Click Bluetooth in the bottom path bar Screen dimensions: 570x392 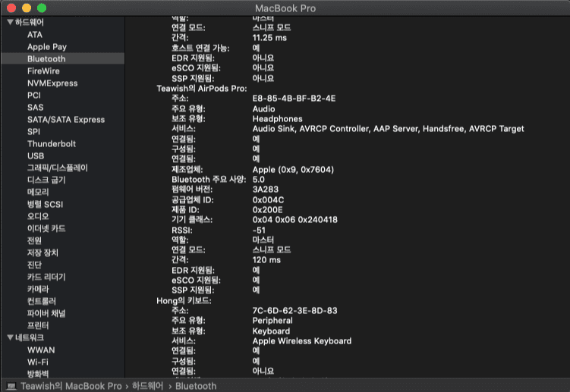coord(196,386)
